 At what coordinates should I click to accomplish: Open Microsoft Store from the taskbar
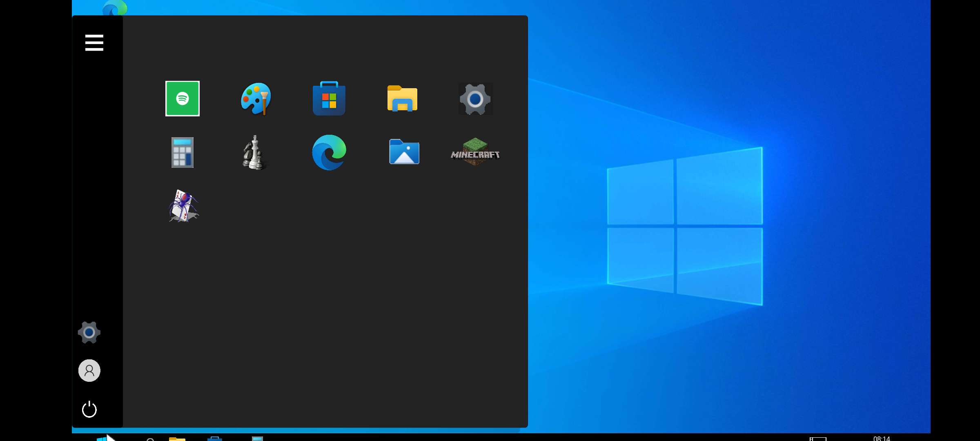coord(215,439)
